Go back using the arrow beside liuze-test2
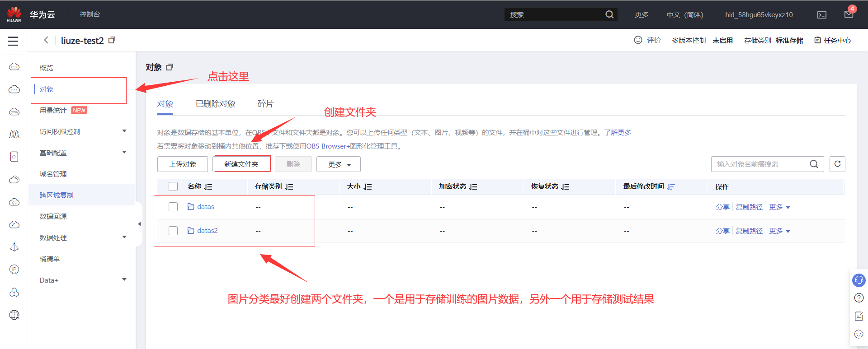Screen dimensions: 868x349 (46, 40)
